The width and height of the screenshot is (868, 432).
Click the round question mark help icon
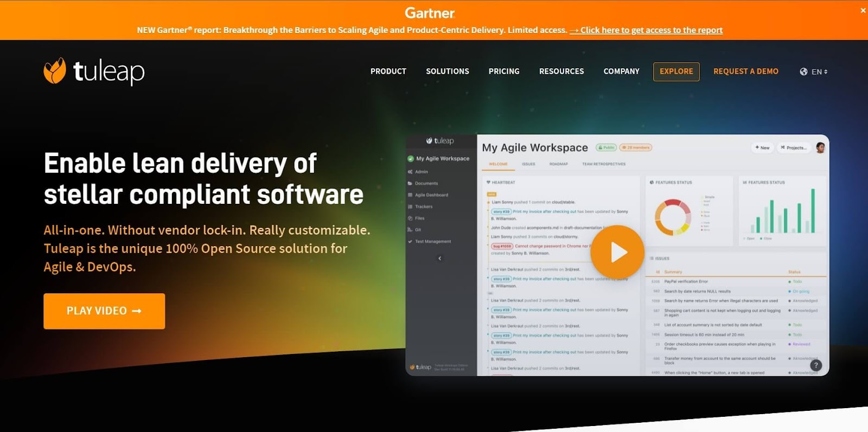816,365
